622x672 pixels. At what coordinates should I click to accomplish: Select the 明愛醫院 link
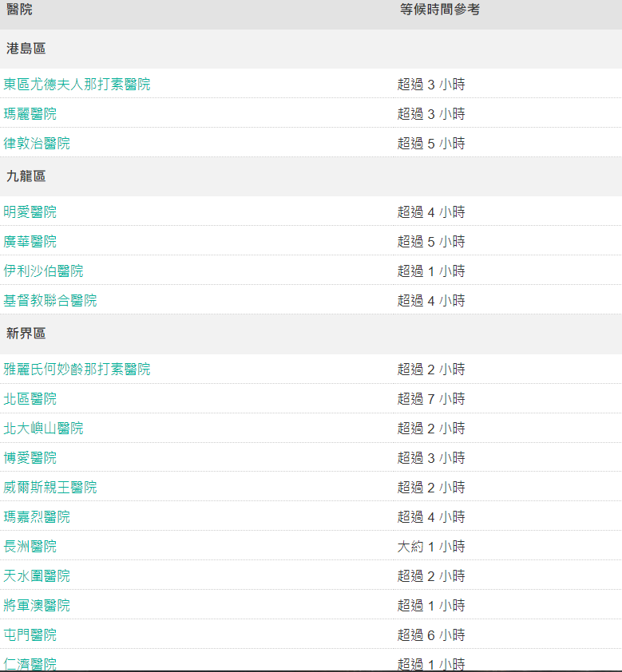click(30, 211)
